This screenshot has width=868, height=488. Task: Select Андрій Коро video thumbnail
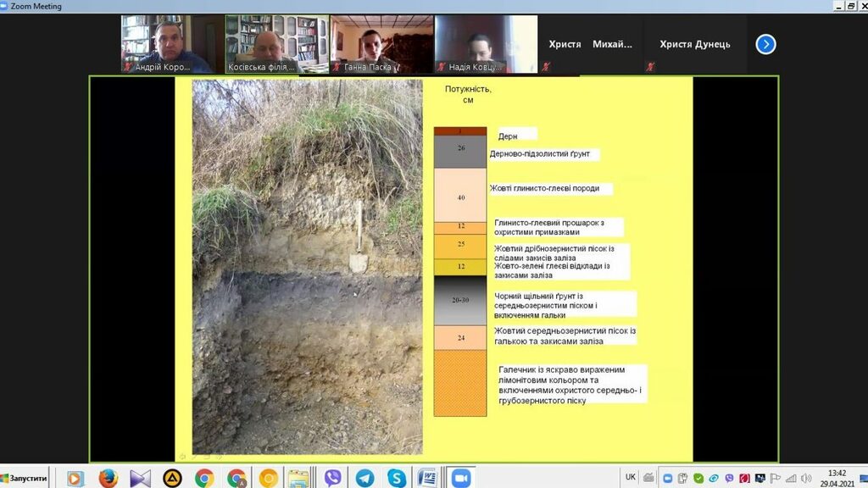171,44
